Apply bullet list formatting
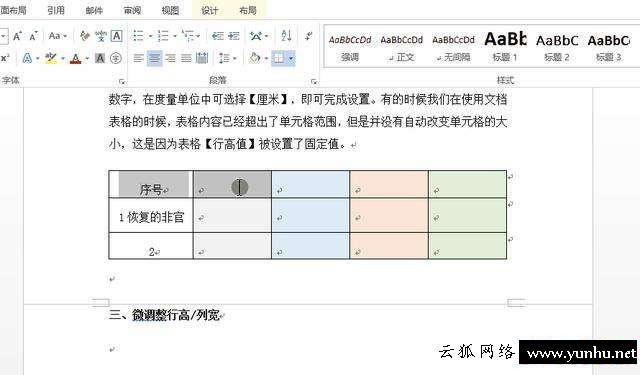Viewport: 640px width, 375px height. [138, 36]
